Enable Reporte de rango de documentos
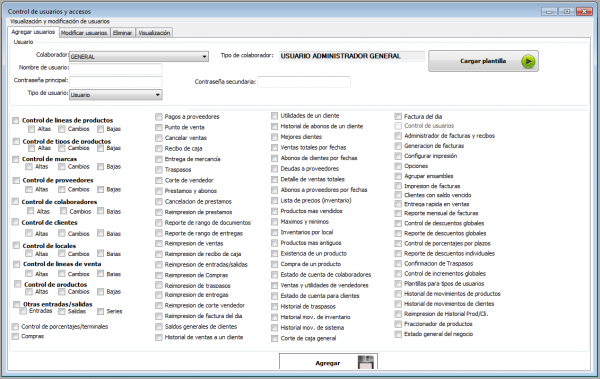This screenshot has width=600, height=379. pos(158,223)
